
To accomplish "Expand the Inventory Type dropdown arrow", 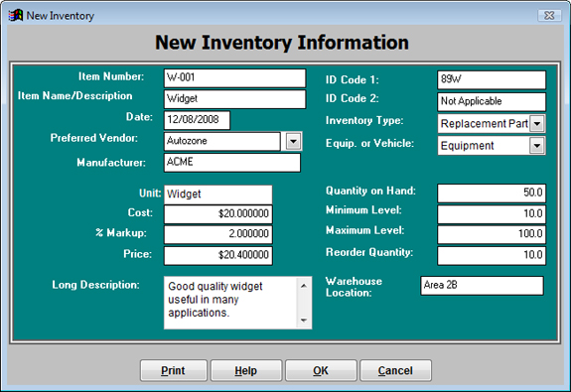I will (x=537, y=124).
